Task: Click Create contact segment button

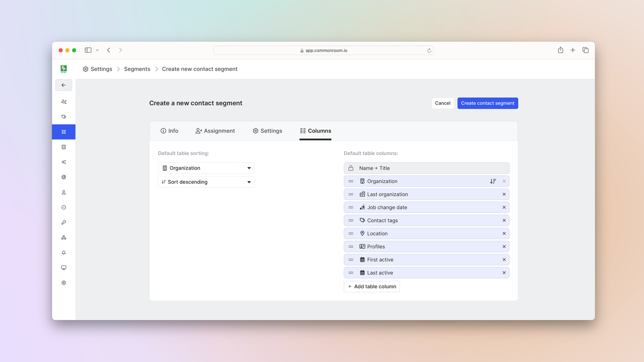Action: [x=487, y=103]
